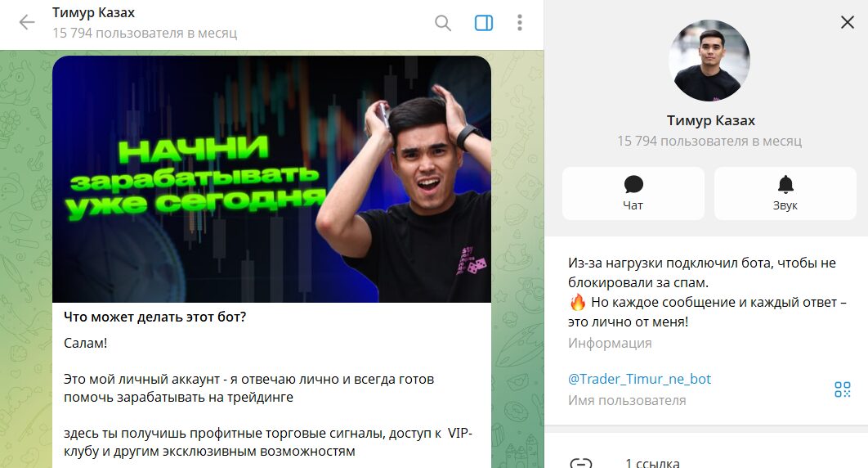The width and height of the screenshot is (868, 468).
Task: Click the 'Что может делать этот бот?' heading
Action: 155,317
